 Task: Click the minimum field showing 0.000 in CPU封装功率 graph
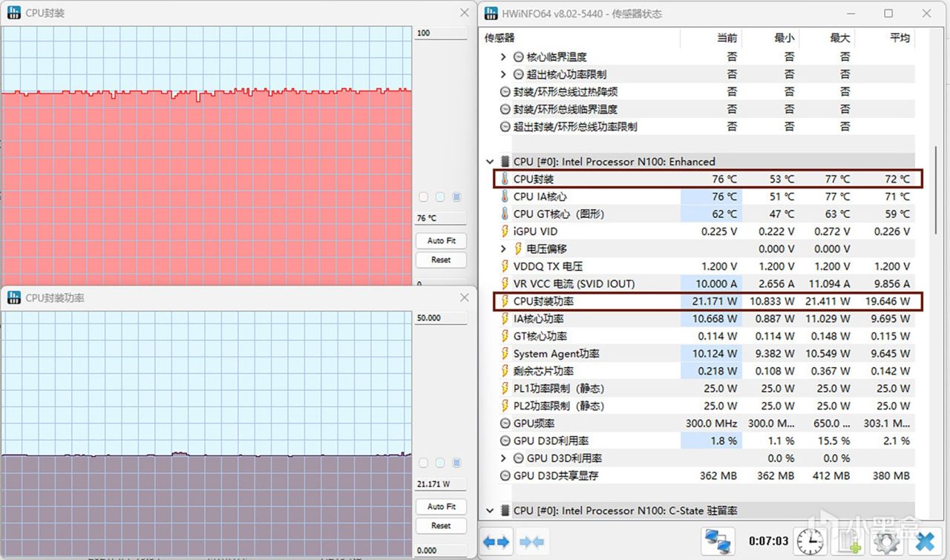(441, 550)
